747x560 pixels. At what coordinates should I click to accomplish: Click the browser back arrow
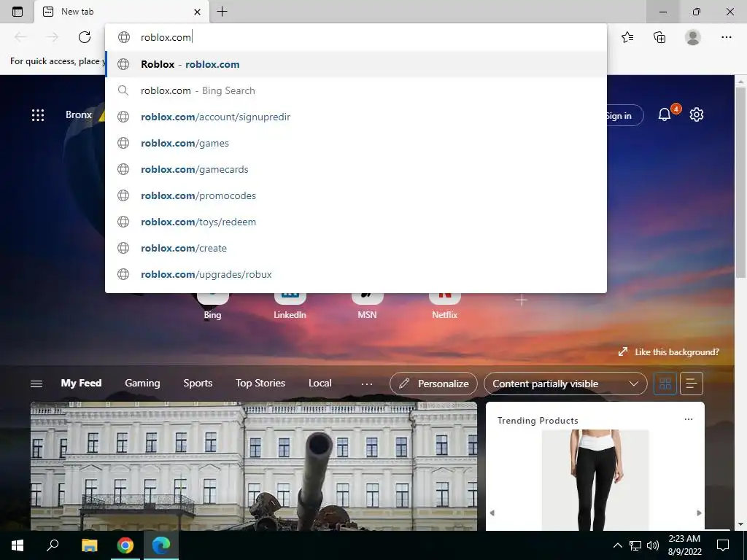[x=20, y=37]
